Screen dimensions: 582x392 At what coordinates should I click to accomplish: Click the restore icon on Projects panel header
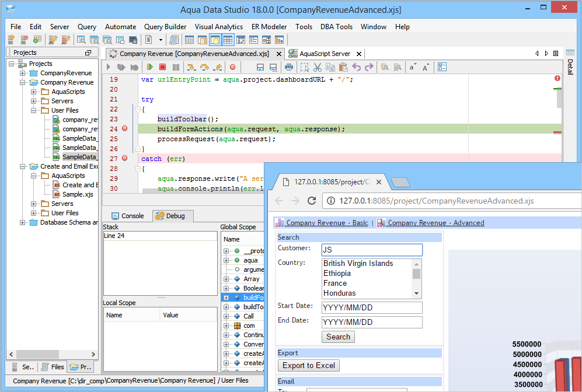pos(88,52)
